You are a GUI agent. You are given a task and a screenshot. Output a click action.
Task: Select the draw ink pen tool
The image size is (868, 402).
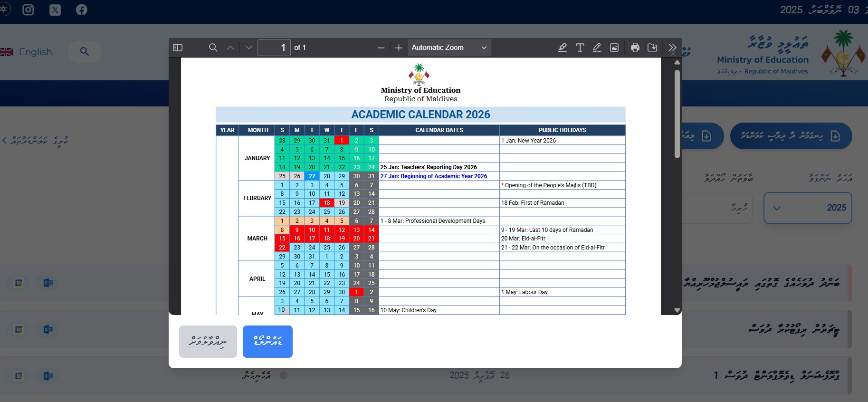tap(597, 48)
